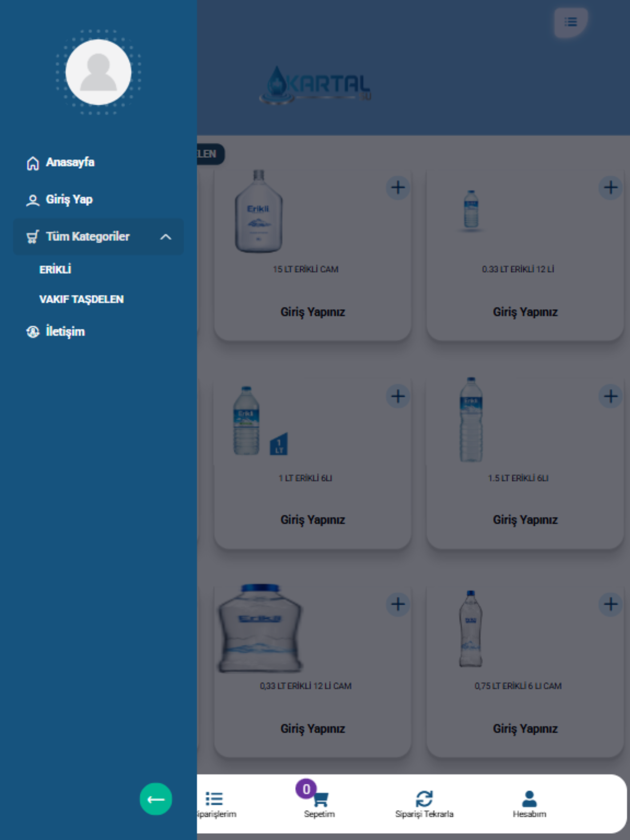
Task: Click the home icon beside Anasayfa
Action: point(33,163)
